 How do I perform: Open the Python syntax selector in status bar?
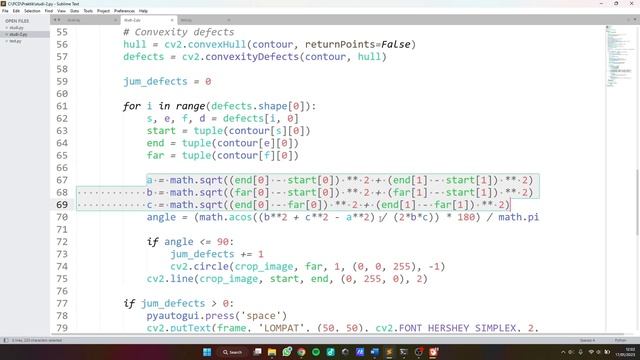point(620,340)
